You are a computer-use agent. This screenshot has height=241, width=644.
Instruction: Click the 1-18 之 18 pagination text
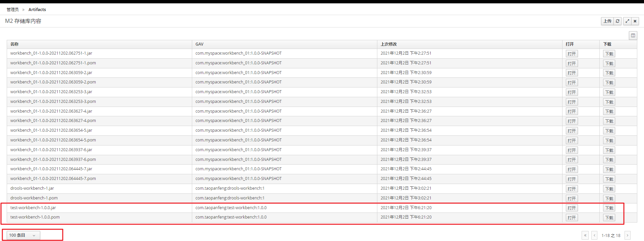tap(611, 236)
